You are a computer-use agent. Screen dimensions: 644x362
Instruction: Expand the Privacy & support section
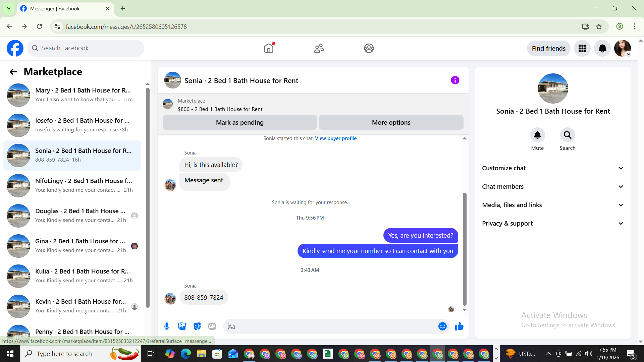point(553,224)
